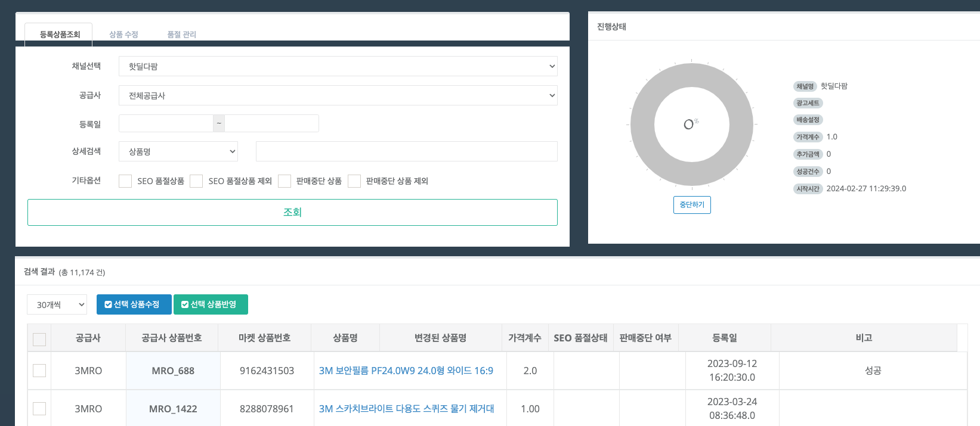This screenshot has height=426, width=980.
Task: Tick the 판매중단 상품 제외 checkbox
Action: point(354,181)
